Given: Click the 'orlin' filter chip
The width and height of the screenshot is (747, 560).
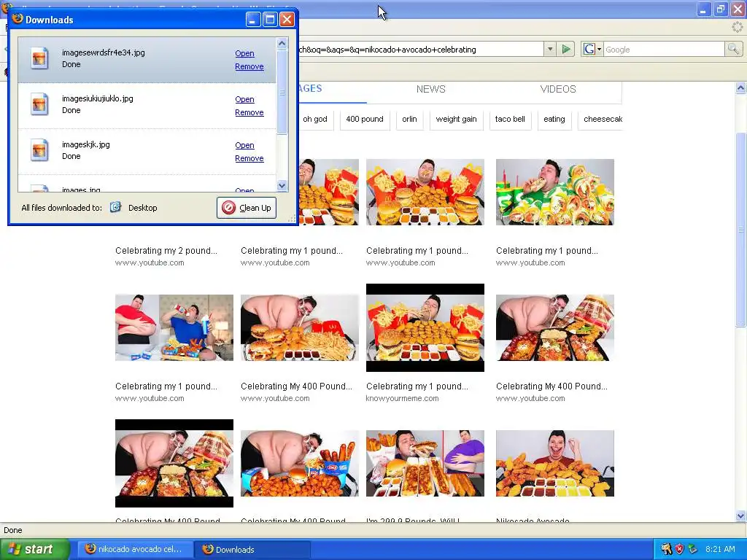Looking at the screenshot, I should point(409,119).
